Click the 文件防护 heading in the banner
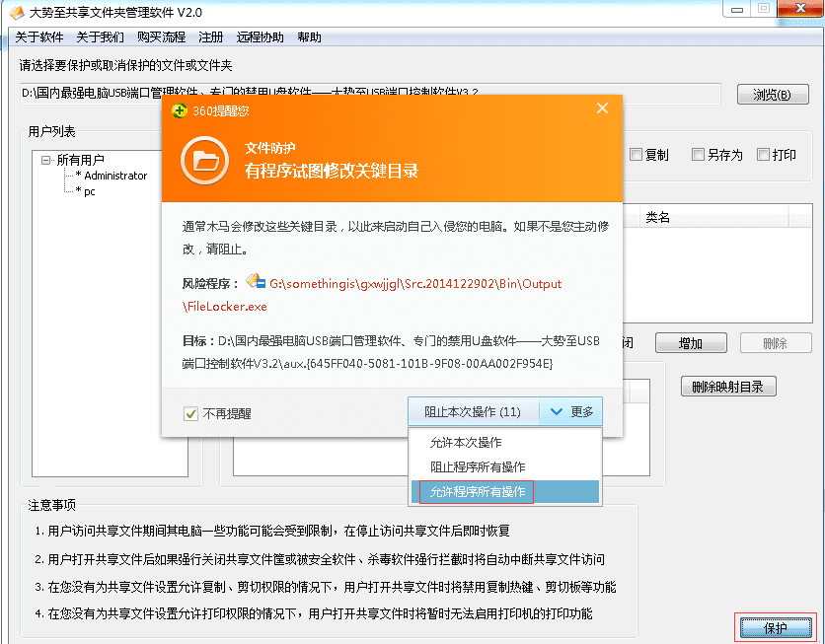This screenshot has width=825, height=644. (270, 148)
